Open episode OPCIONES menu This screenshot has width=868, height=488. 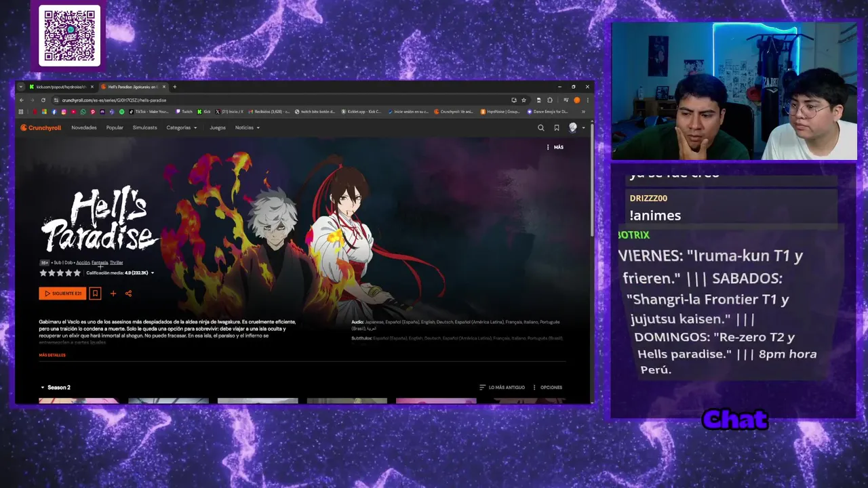[x=548, y=388]
